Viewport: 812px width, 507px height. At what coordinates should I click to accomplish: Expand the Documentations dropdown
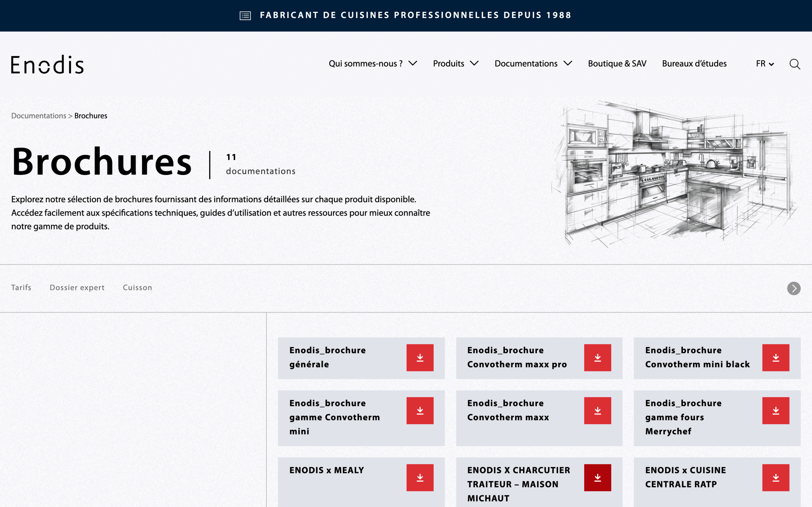533,63
